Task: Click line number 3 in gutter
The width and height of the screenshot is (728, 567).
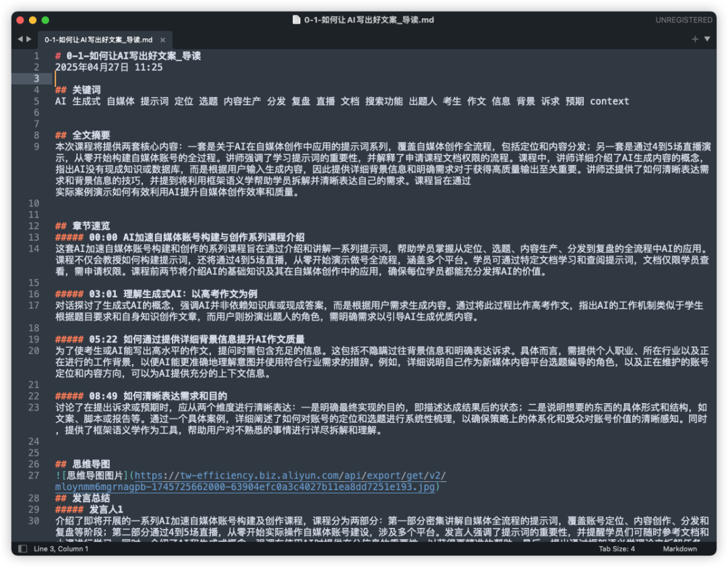Action: pos(36,78)
